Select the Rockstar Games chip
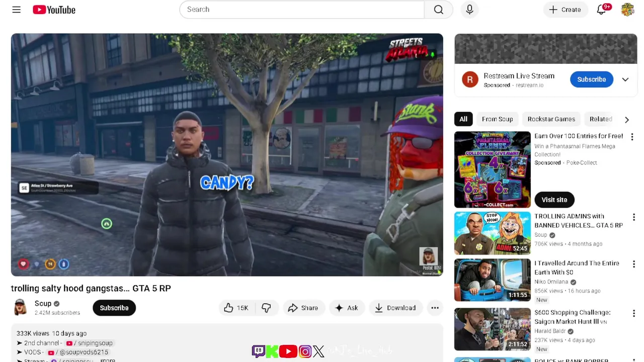644x362 pixels. (551, 119)
